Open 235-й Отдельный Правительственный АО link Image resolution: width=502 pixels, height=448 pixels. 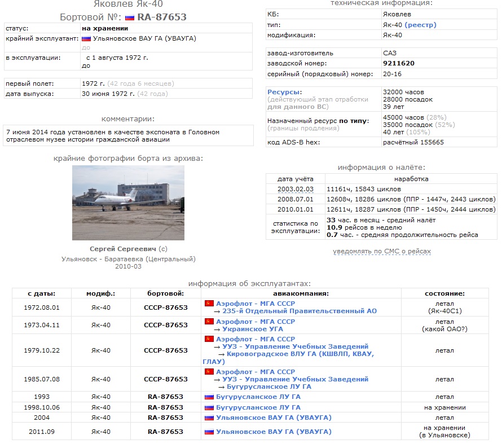click(300, 311)
